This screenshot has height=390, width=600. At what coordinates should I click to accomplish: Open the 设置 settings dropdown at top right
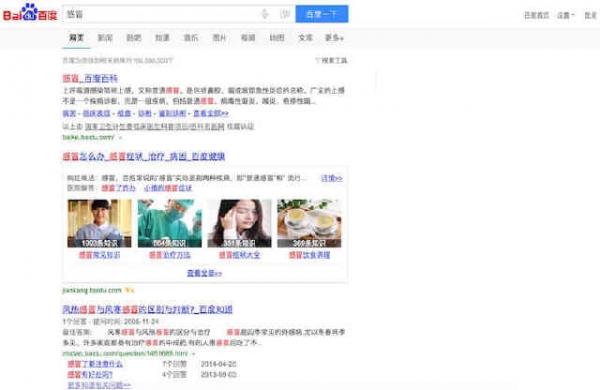pos(566,15)
